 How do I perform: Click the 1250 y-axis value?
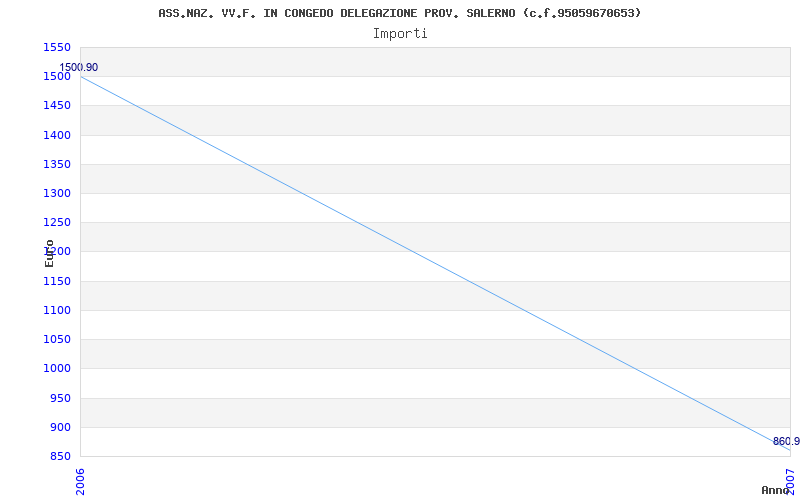point(57,222)
